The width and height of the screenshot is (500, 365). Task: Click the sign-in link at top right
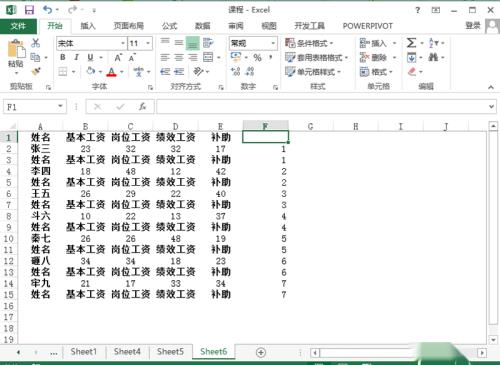tap(473, 25)
